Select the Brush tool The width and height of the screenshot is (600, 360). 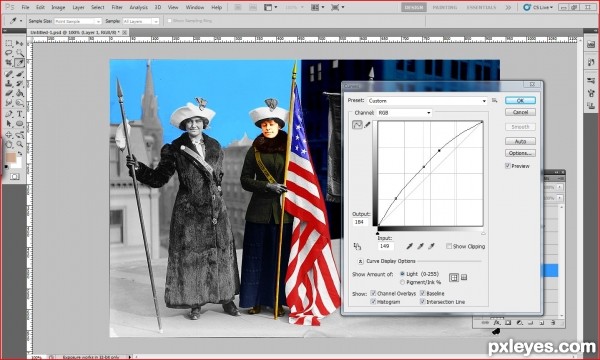pos(20,73)
